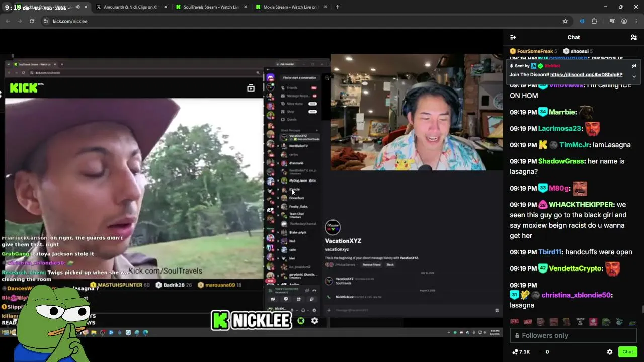Close the Moxie Stream tab

click(x=325, y=7)
